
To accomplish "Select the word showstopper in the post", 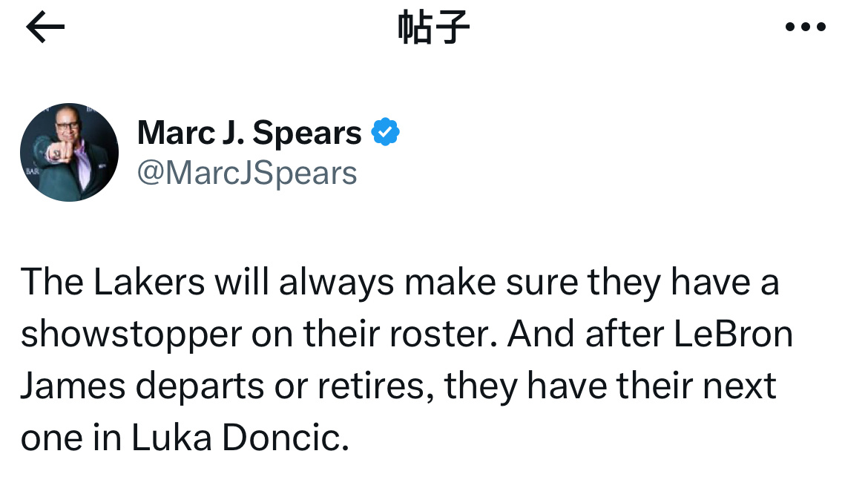I will point(131,335).
